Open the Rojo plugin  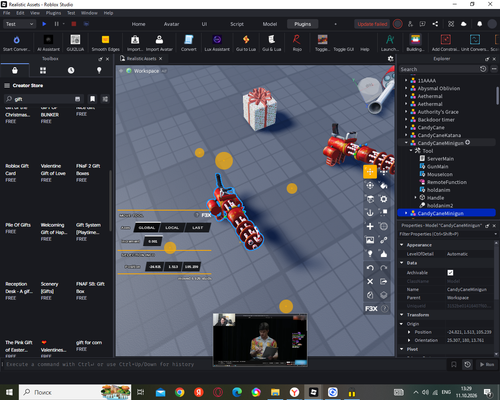(x=297, y=43)
